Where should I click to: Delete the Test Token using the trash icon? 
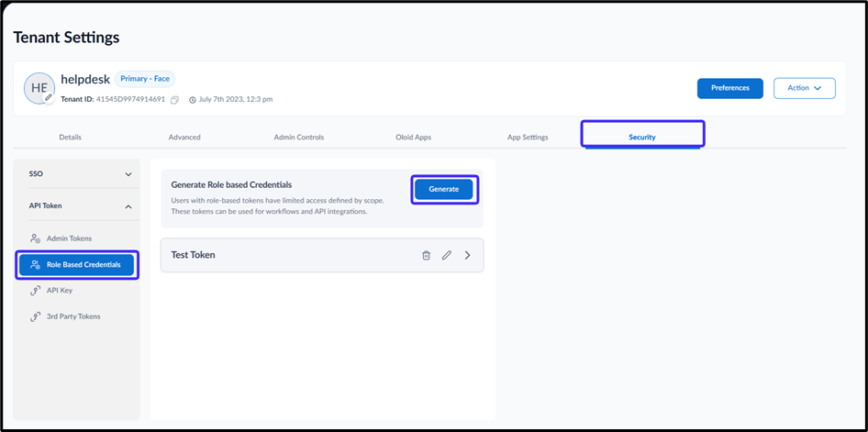tap(427, 255)
